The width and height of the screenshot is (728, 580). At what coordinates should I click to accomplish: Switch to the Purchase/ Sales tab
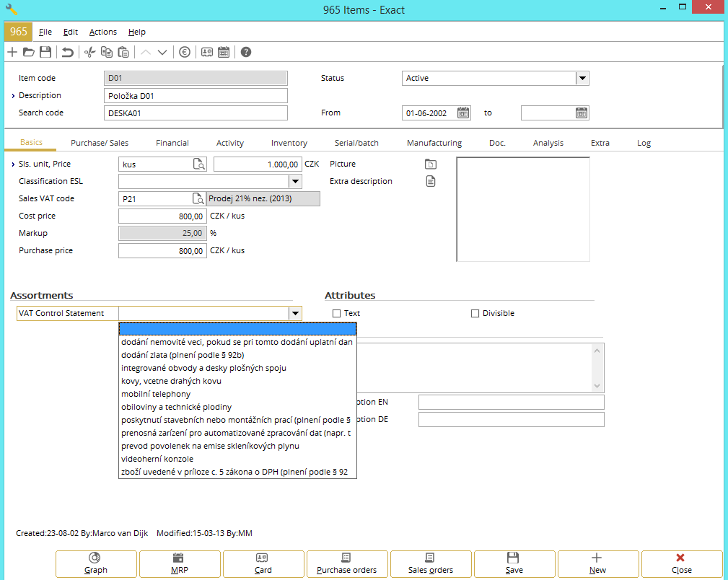(100, 143)
